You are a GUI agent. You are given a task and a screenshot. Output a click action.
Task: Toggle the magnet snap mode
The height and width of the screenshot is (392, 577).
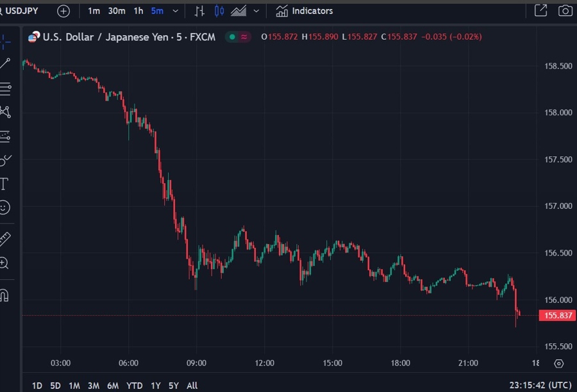[4, 296]
